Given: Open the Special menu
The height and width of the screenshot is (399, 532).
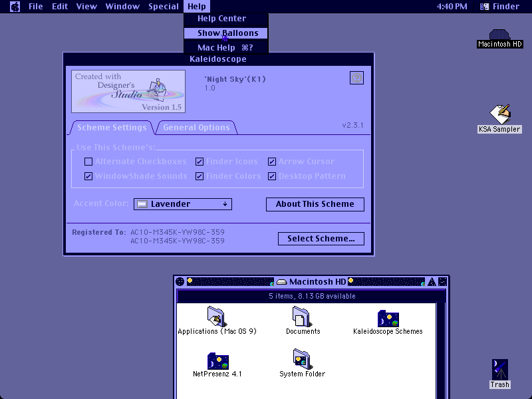Looking at the screenshot, I should pyautogui.click(x=164, y=7).
